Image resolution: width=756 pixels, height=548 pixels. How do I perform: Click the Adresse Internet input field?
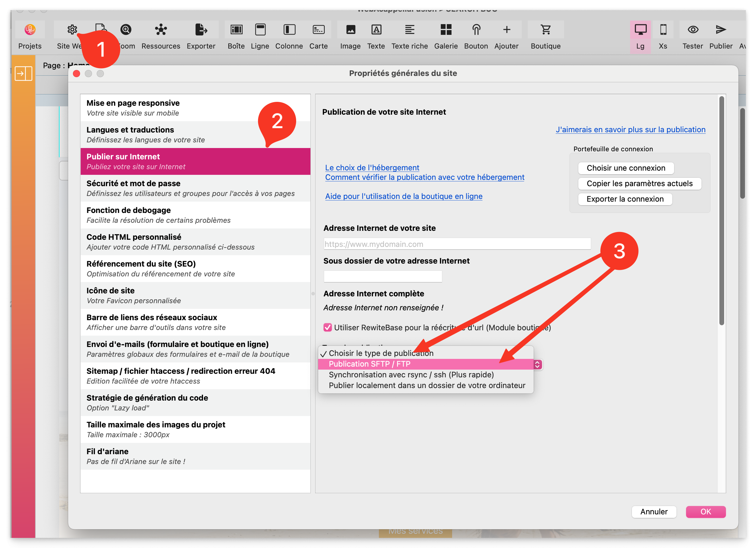click(x=457, y=244)
